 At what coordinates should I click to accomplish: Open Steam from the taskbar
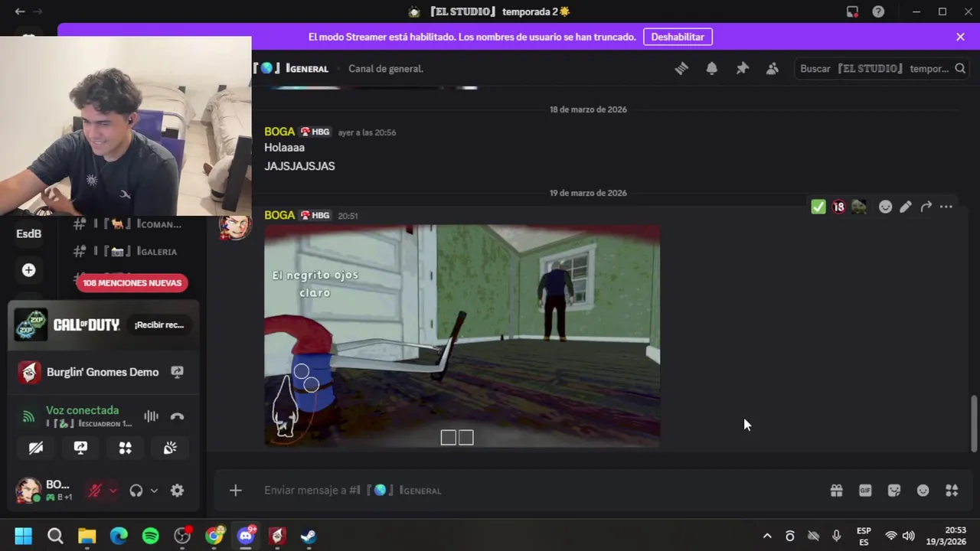click(309, 536)
